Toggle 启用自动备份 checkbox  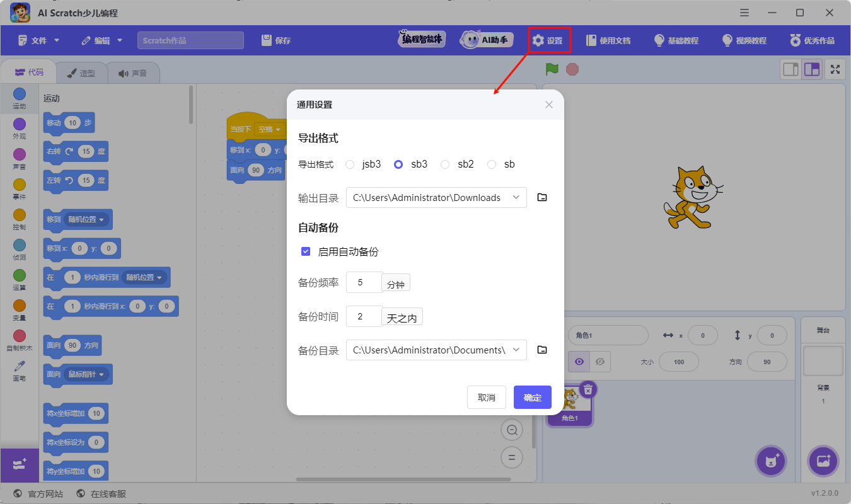pos(306,251)
